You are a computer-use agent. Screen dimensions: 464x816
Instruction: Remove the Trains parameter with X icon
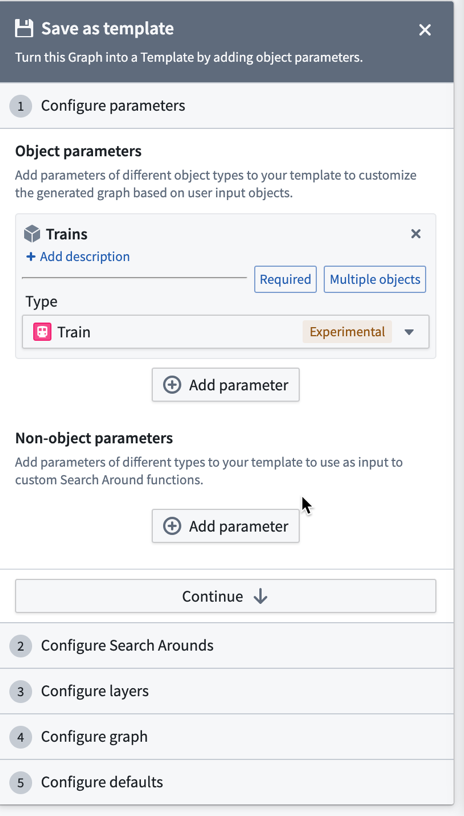416,234
